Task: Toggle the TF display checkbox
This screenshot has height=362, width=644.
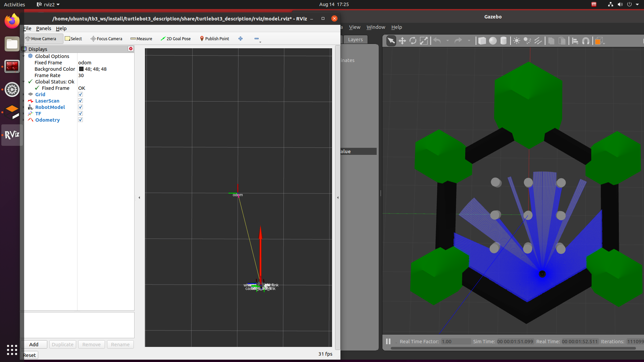Action: (80, 114)
